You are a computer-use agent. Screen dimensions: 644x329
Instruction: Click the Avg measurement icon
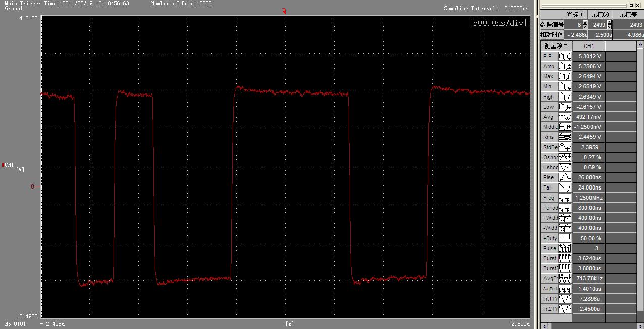point(565,117)
